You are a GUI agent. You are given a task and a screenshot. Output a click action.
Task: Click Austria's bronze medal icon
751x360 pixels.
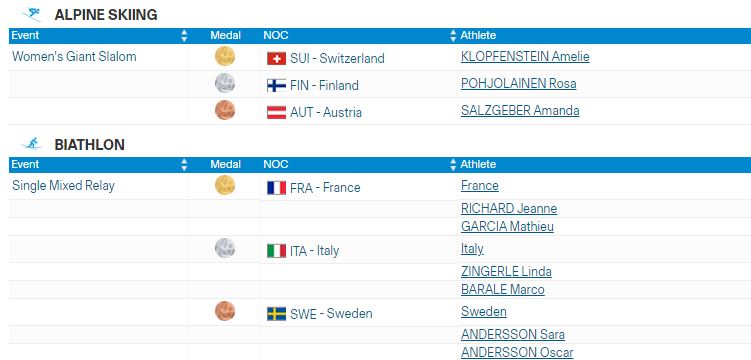pyautogui.click(x=225, y=110)
